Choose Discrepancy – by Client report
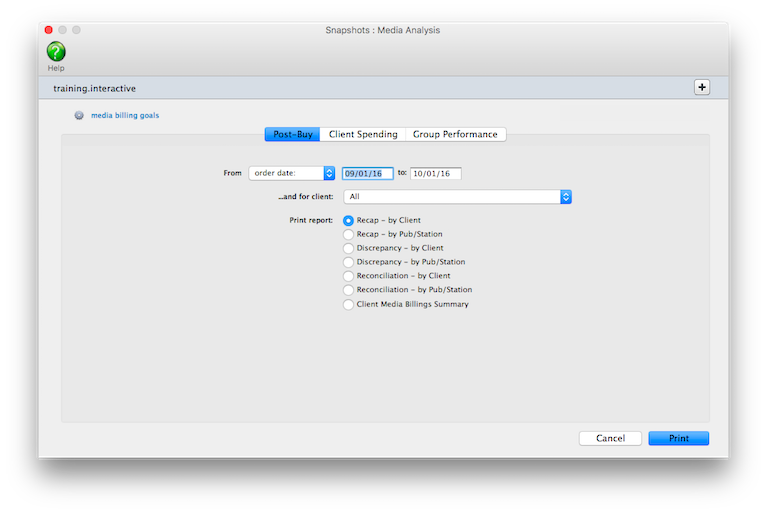The width and height of the screenshot is (767, 513). (348, 248)
